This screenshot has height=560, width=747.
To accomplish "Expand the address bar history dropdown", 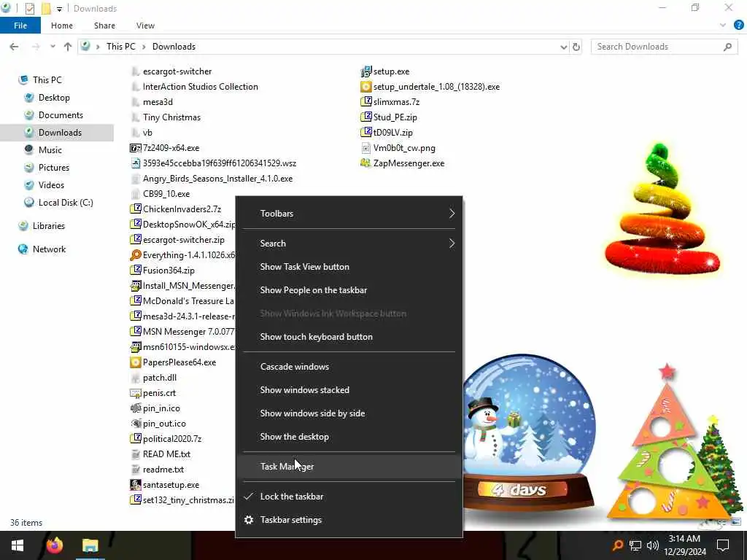I will point(564,47).
